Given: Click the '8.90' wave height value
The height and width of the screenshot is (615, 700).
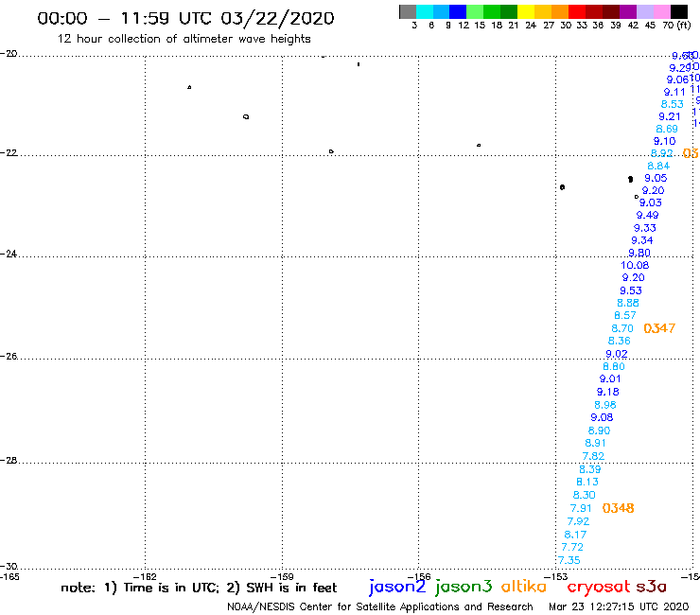Looking at the screenshot, I should (599, 431).
